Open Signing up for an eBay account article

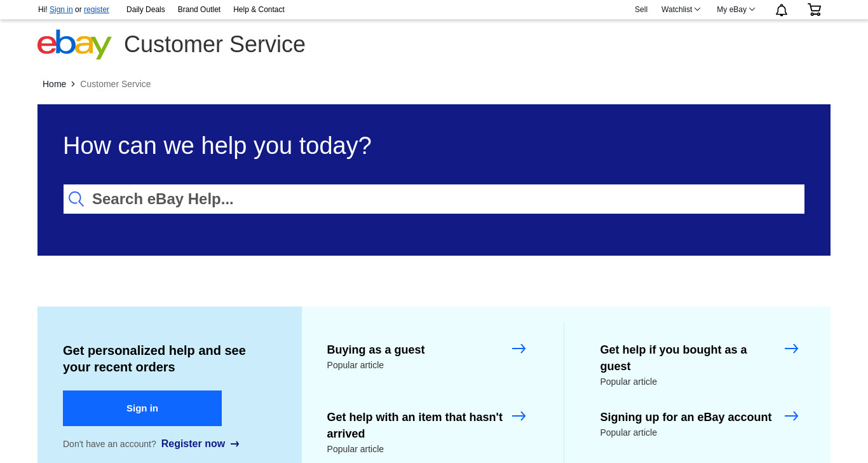coord(686,417)
